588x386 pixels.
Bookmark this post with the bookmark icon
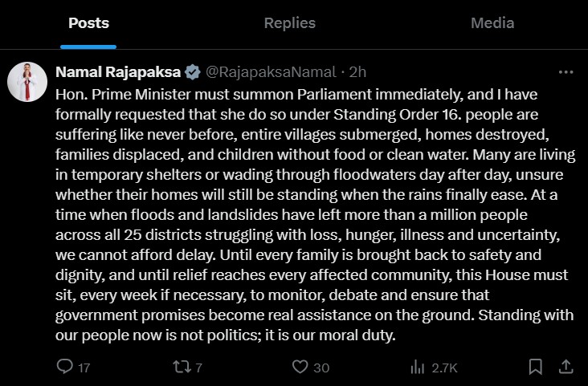pyautogui.click(x=536, y=367)
